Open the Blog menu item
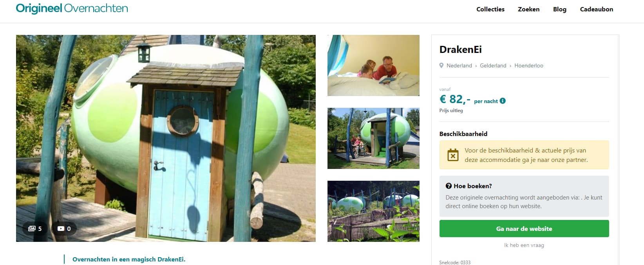Image resolution: width=644 pixels, height=265 pixels. pyautogui.click(x=560, y=9)
